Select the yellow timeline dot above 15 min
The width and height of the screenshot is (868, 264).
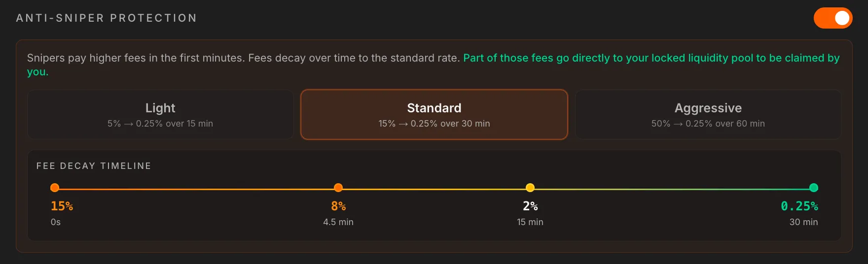pos(530,188)
